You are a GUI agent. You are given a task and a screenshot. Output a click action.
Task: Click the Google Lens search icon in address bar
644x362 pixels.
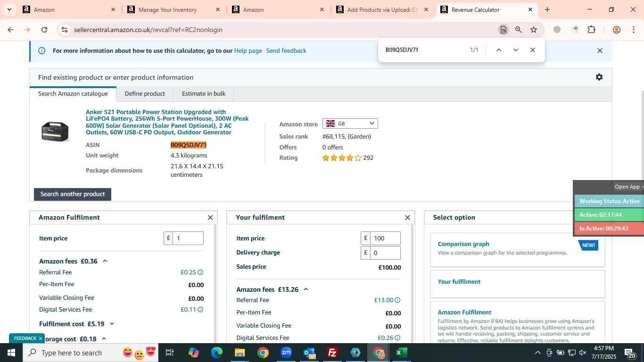coord(504,30)
